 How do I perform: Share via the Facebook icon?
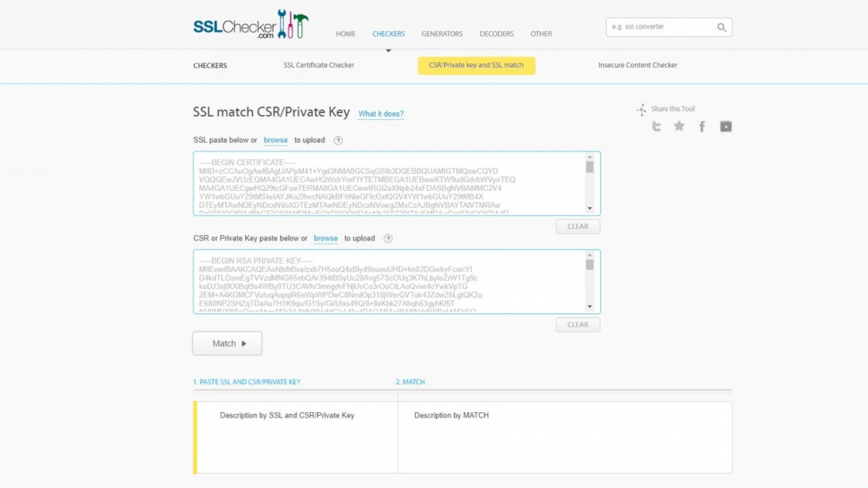(702, 127)
